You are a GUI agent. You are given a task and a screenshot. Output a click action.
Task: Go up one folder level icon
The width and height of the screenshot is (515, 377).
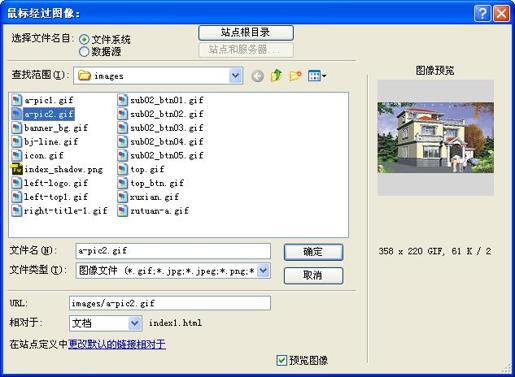tap(276, 75)
